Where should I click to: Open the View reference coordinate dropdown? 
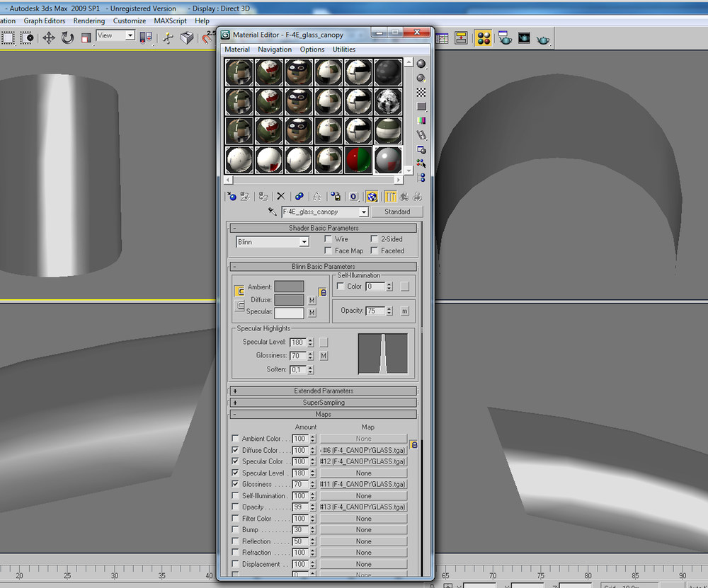[115, 35]
